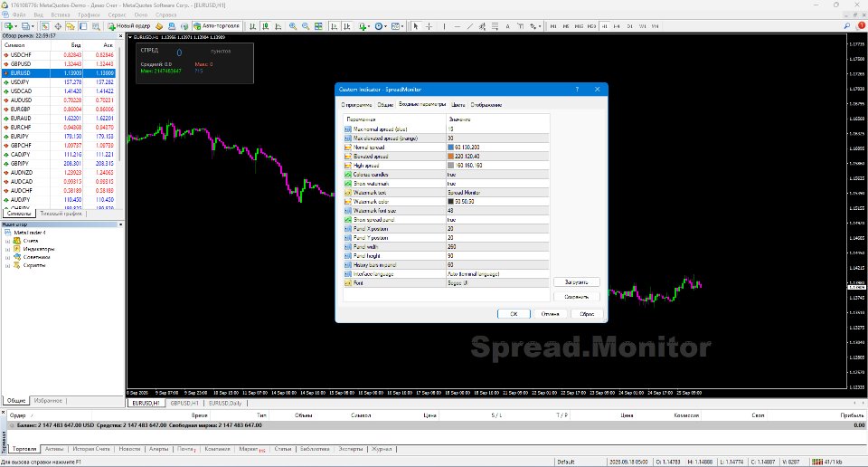Switch to the О программе dialog tab
The image size is (868, 467).
[356, 105]
